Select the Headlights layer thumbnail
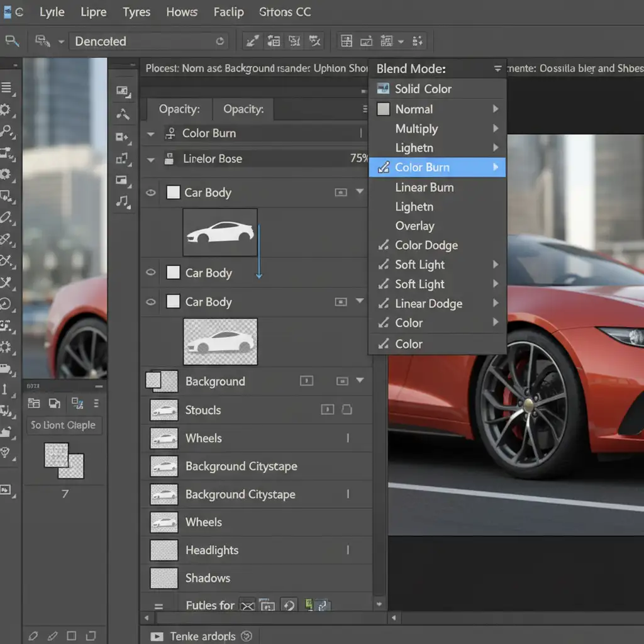 tap(164, 550)
